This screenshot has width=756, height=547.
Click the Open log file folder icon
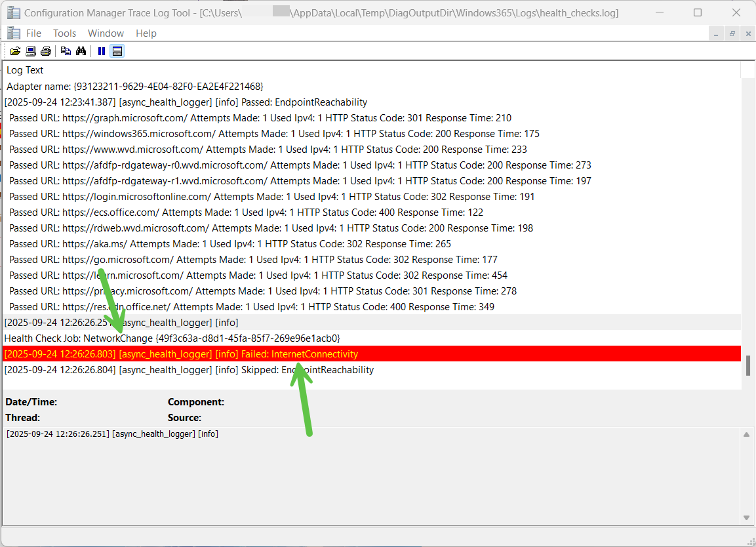tap(14, 51)
